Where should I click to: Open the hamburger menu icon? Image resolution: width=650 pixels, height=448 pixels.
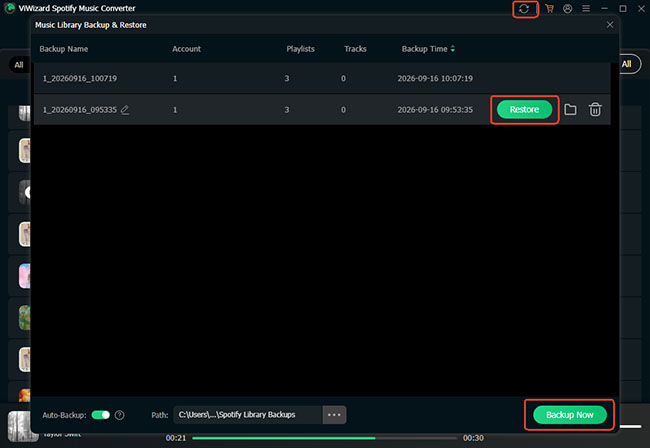586,9
